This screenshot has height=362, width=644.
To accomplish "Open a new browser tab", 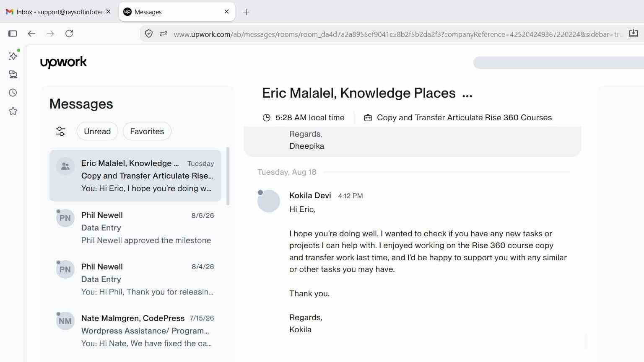I will click(246, 12).
